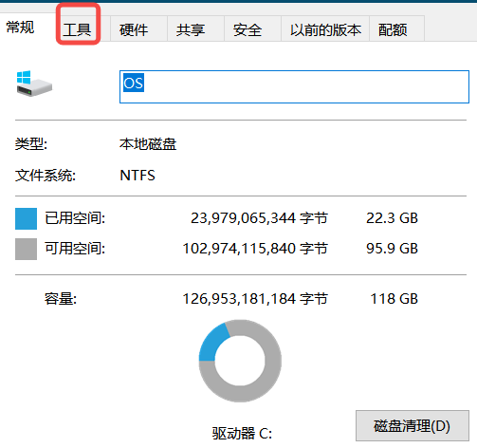
Task: Switch to the 工具 tab
Action: click(x=77, y=29)
